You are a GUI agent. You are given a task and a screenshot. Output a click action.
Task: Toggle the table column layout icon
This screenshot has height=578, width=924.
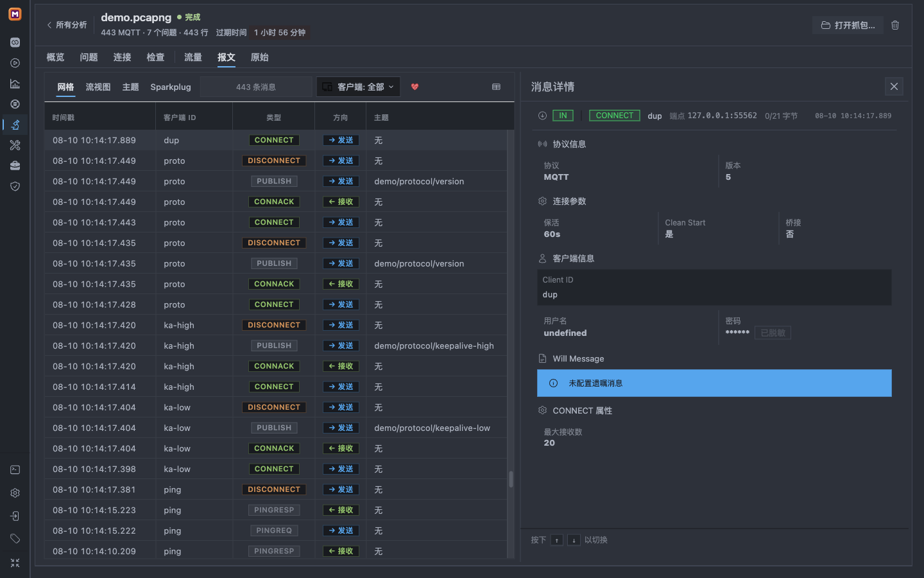pos(496,87)
